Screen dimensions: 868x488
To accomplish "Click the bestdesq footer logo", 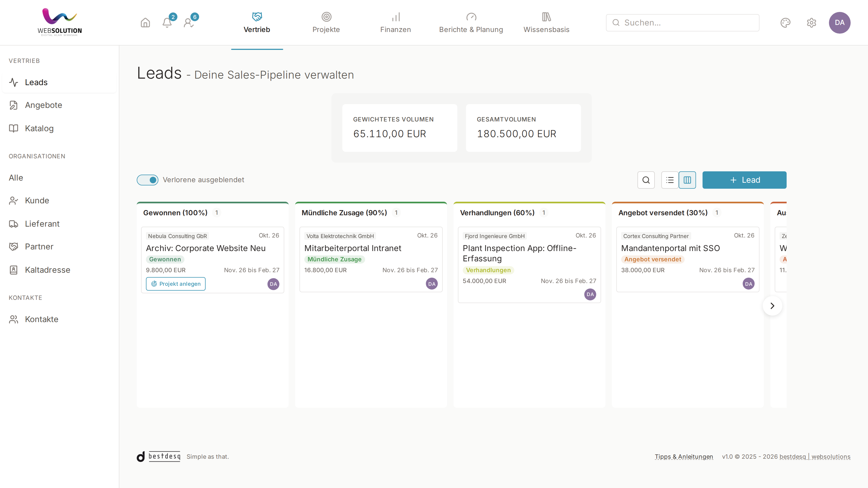I will (159, 456).
